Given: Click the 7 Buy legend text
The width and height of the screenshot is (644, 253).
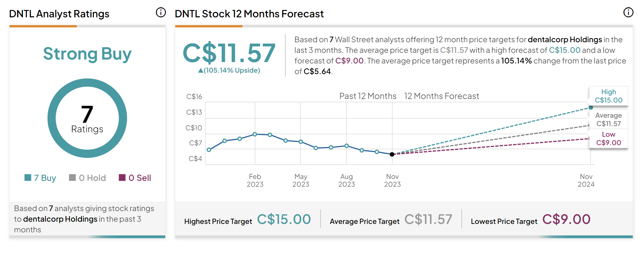Looking at the screenshot, I should click(45, 178).
